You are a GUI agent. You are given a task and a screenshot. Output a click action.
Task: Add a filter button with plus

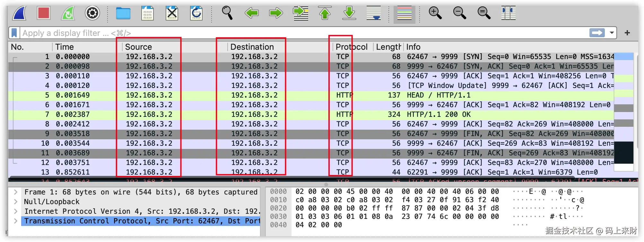coord(627,33)
